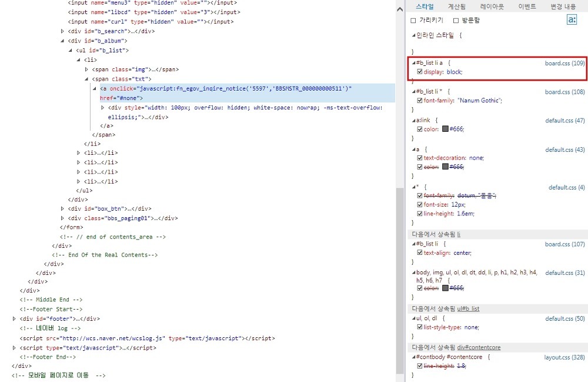This screenshot has height=382, width=588.
Task: Toggle the a:link color property checkbox
Action: pos(420,129)
